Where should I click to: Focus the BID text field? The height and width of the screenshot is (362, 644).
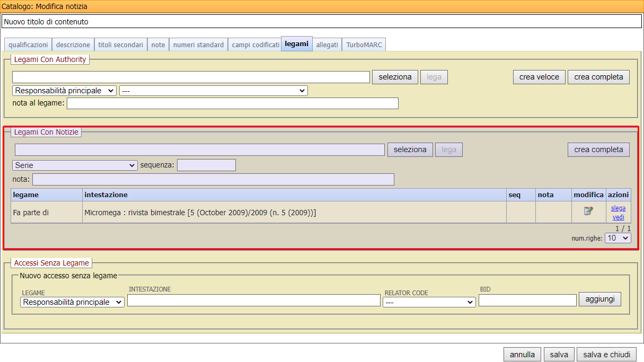click(527, 300)
